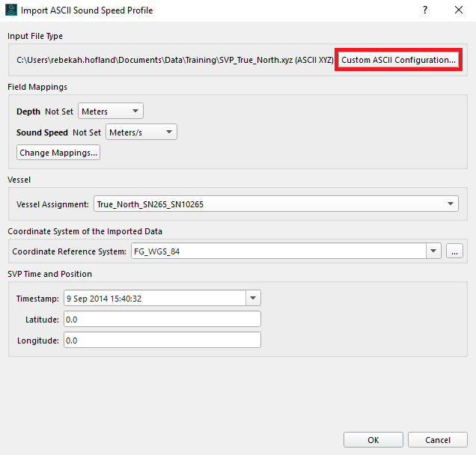Expand the Coordinate Reference System dropdown arrow

tap(433, 251)
